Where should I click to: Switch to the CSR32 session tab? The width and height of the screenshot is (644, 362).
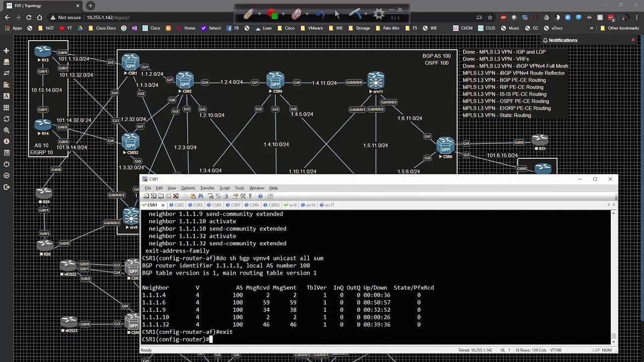coord(272,205)
